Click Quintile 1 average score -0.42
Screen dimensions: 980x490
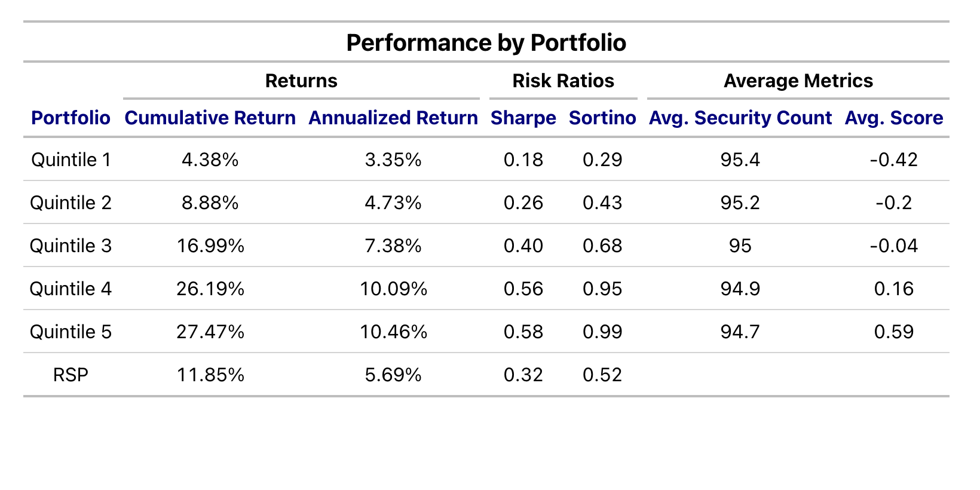894,160
